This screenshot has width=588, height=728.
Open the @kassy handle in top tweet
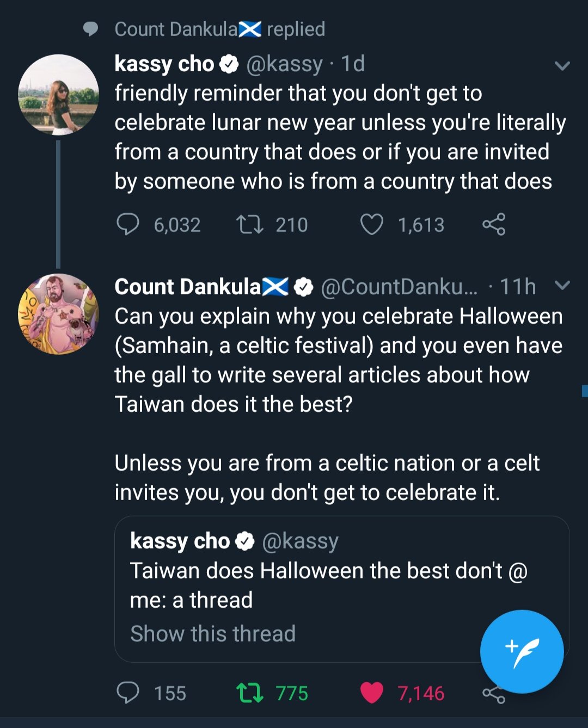click(284, 64)
